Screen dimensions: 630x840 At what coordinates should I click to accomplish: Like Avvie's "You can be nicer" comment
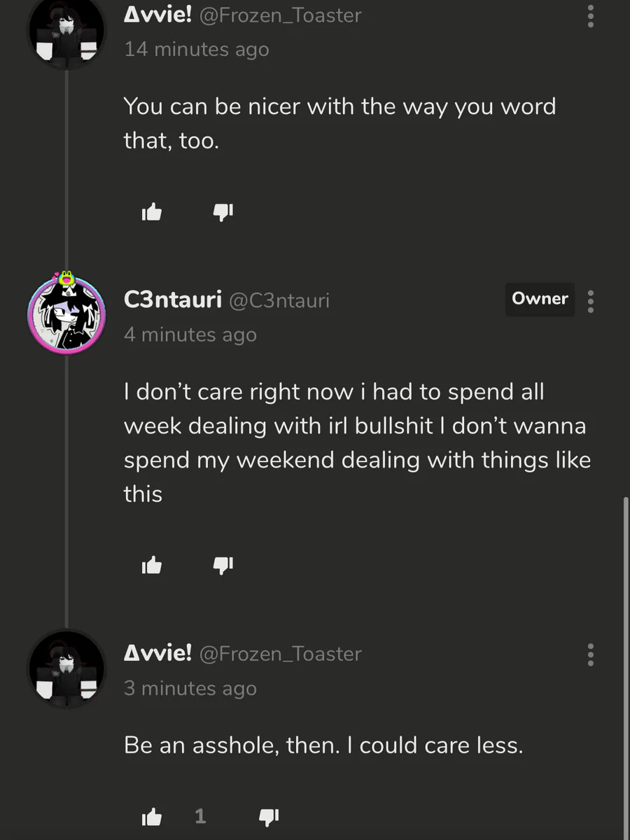click(x=152, y=212)
